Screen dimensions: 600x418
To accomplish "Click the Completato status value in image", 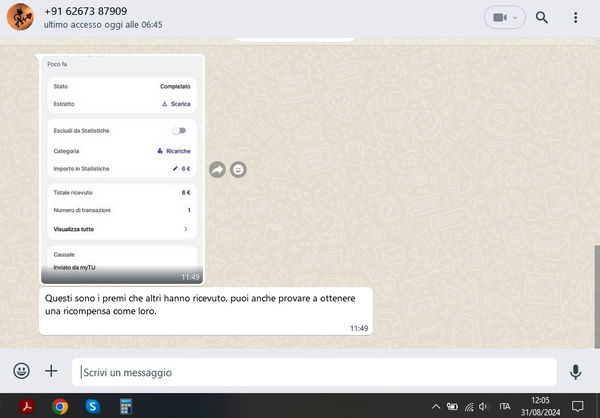I will (175, 87).
